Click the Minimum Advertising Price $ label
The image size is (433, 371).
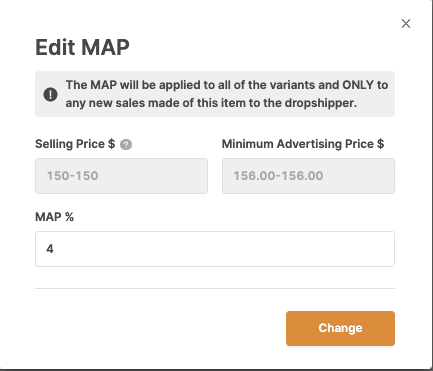[303, 144]
